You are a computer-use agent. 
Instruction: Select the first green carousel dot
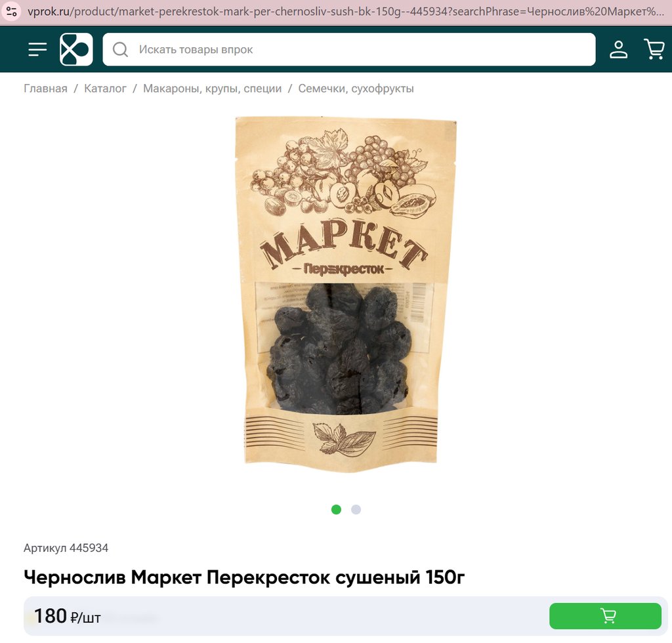click(x=336, y=509)
